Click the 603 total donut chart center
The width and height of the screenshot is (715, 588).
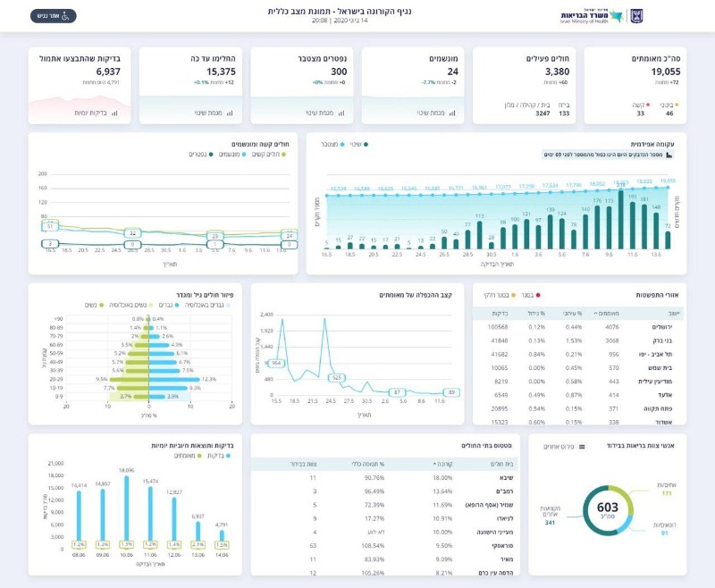[608, 510]
